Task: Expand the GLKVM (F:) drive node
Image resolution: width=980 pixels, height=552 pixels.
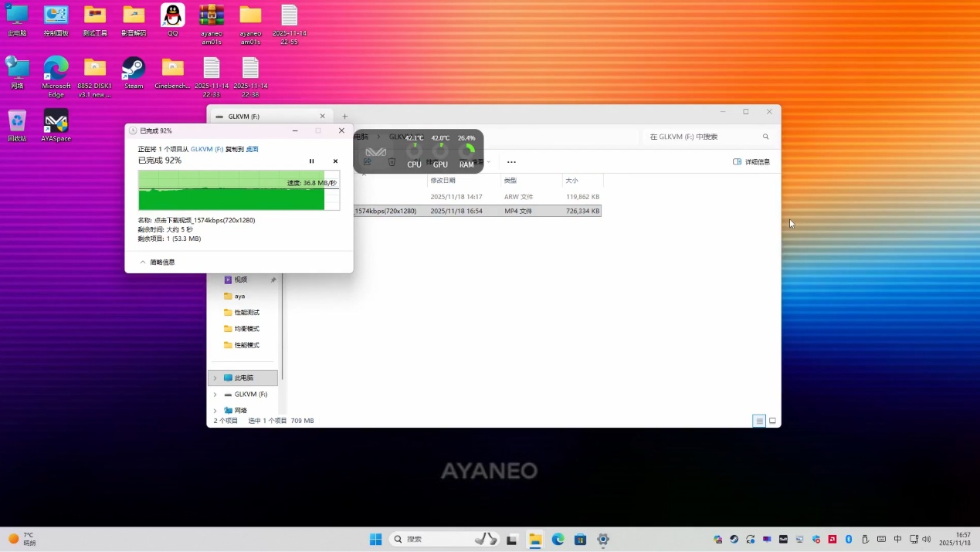Action: tap(215, 395)
